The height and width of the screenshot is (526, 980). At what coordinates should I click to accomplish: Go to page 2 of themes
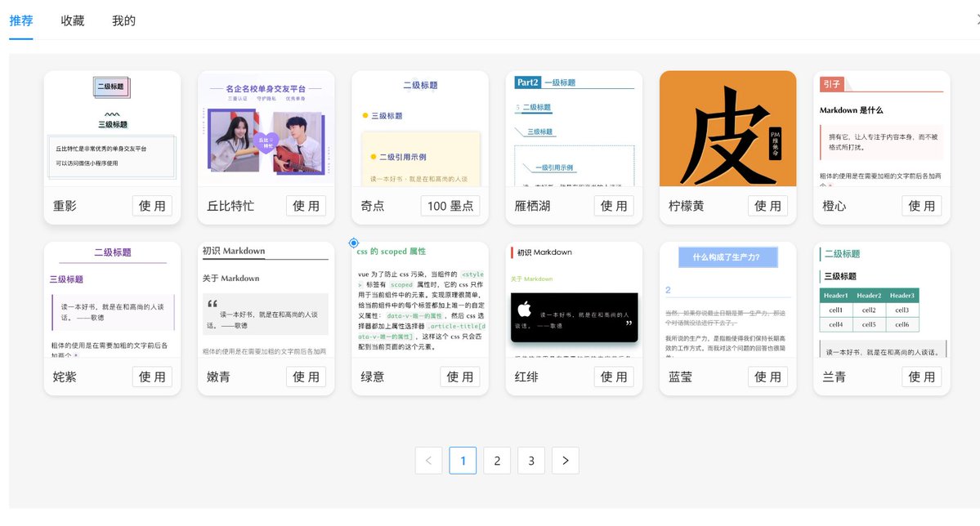click(x=497, y=460)
